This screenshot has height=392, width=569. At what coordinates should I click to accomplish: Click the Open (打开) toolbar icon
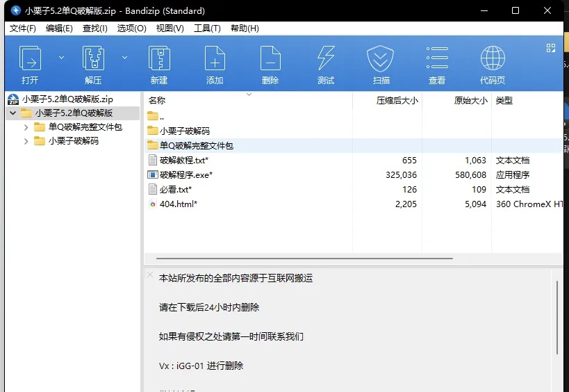pos(30,58)
